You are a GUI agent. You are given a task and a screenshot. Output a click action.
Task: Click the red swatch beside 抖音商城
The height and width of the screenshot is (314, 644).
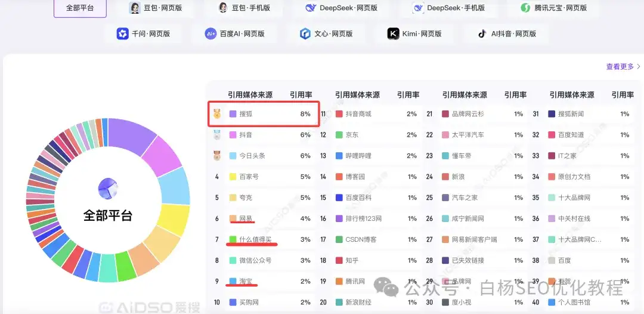339,114
